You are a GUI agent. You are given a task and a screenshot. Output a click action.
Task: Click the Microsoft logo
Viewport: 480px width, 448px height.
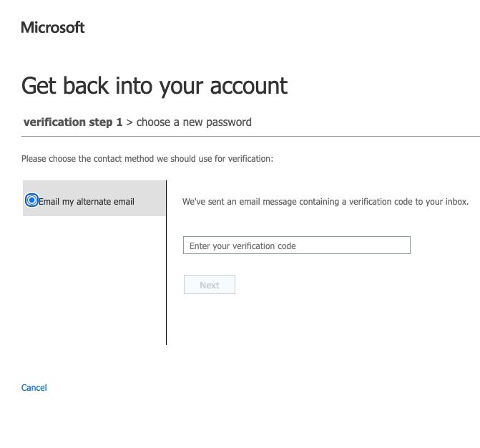pos(53,27)
